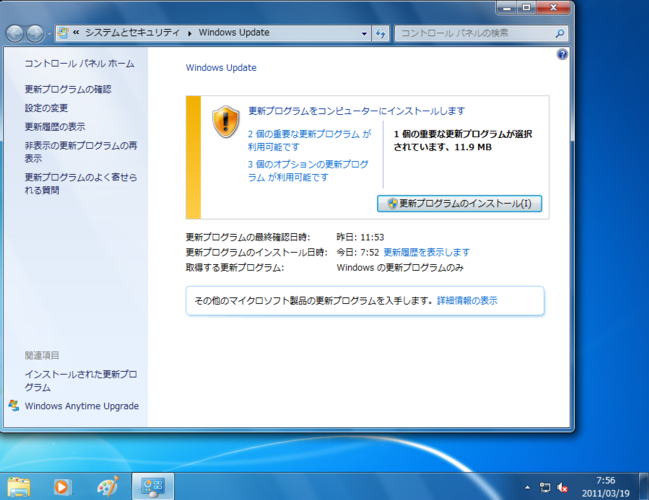Open 更新履歴を表示します link
Image resolution: width=649 pixels, height=500 pixels.
click(x=426, y=252)
